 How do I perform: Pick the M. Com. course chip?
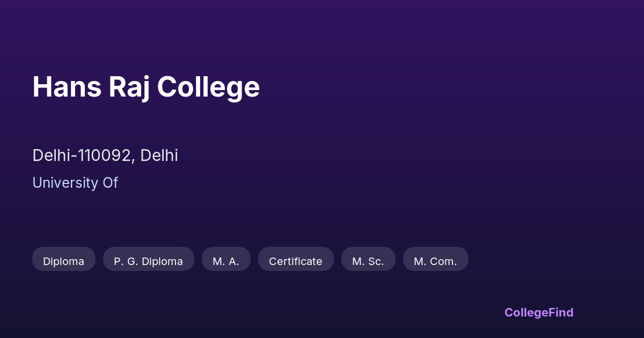click(435, 261)
